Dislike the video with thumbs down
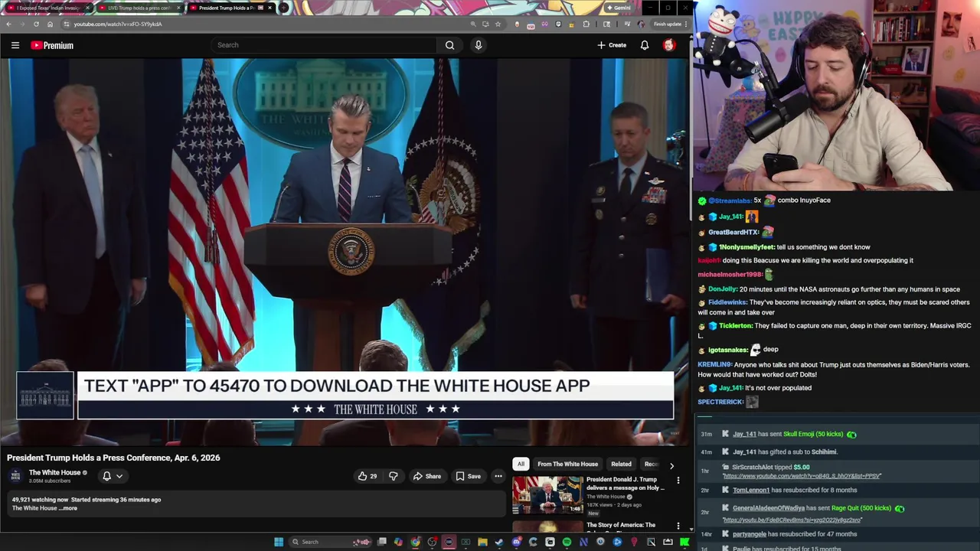Screen dimensions: 980x551 (394, 476)
